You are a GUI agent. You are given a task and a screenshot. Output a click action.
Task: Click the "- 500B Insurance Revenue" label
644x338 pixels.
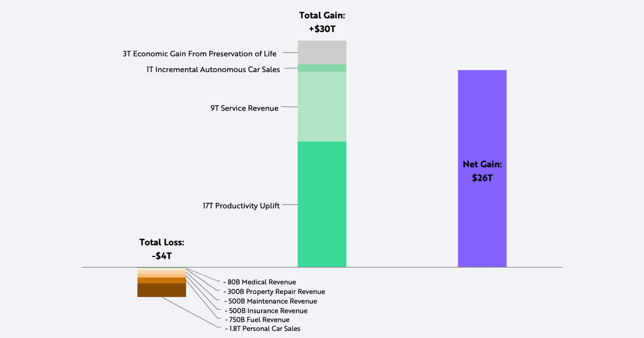point(266,311)
